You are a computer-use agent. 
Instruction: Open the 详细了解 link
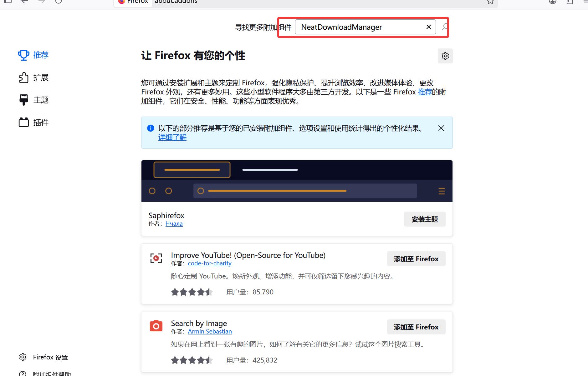click(x=172, y=137)
